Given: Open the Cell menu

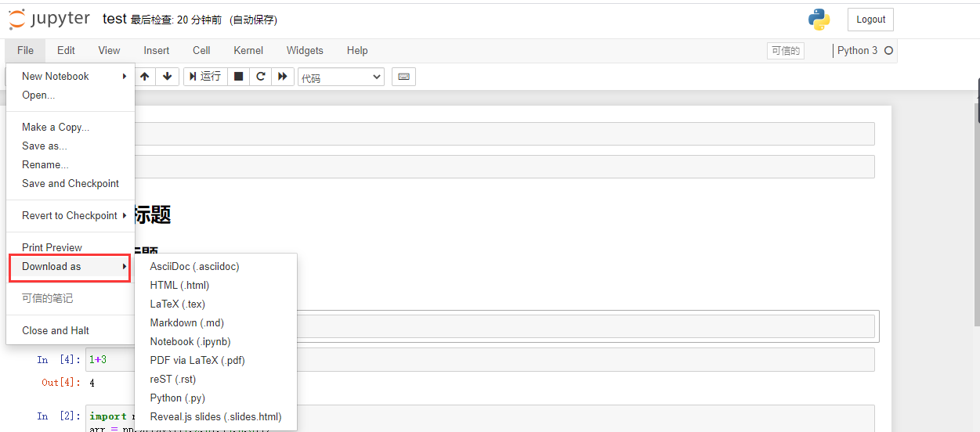Looking at the screenshot, I should tap(201, 50).
